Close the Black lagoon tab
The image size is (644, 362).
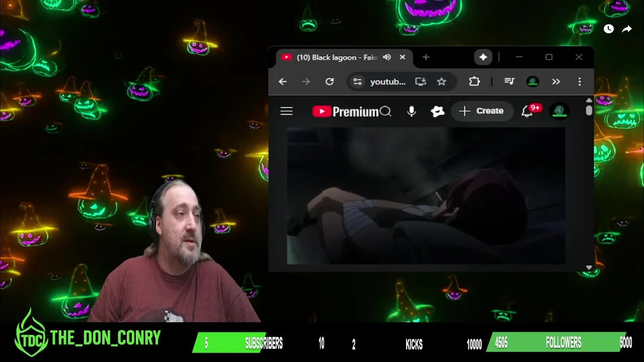[x=403, y=57]
